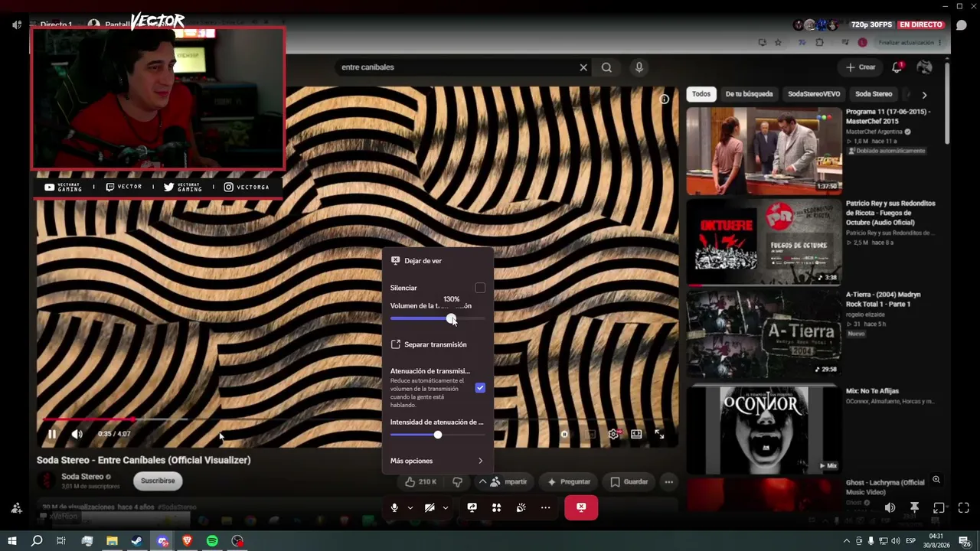Open Steam from the taskbar

(x=137, y=541)
